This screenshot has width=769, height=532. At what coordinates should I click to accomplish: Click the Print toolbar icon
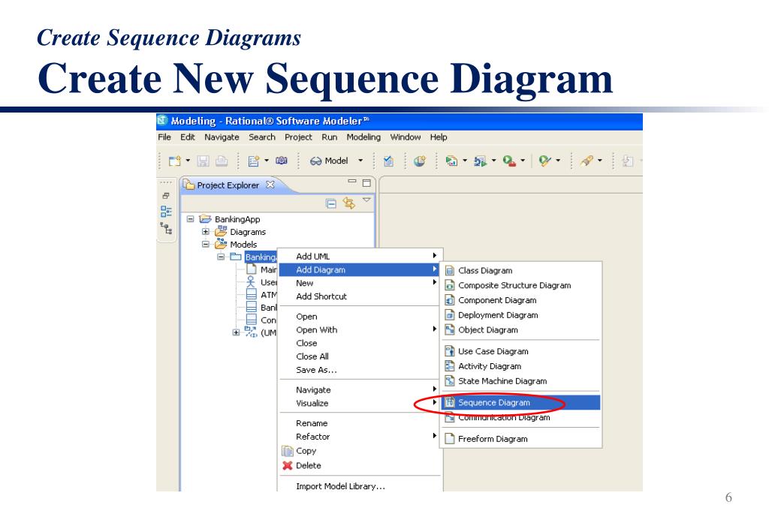[222, 161]
